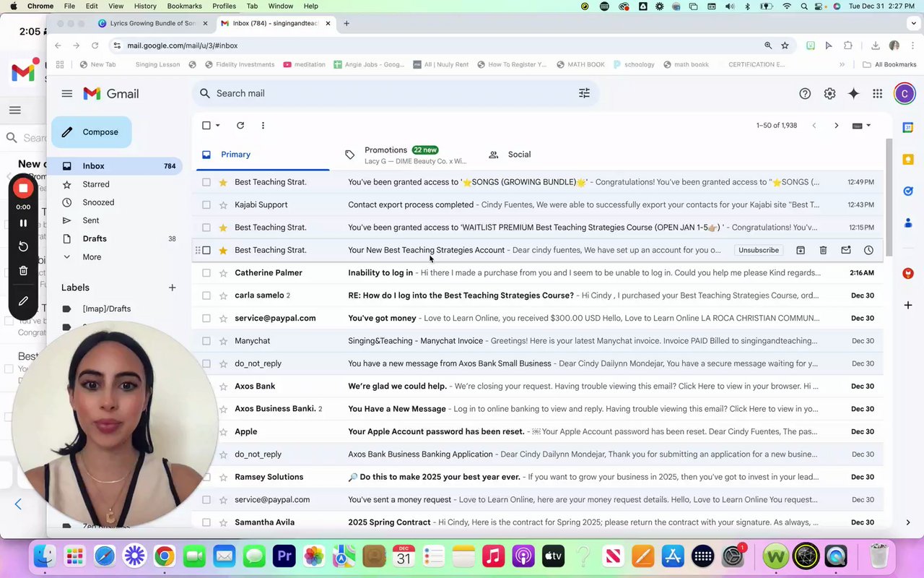Switch to the Promotions tab
The image size is (924, 578).
[404, 155]
